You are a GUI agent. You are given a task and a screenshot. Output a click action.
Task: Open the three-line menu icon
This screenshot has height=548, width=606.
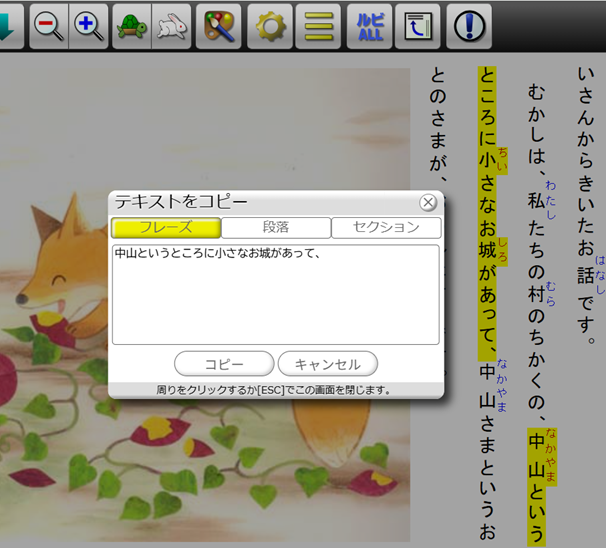coord(319,27)
